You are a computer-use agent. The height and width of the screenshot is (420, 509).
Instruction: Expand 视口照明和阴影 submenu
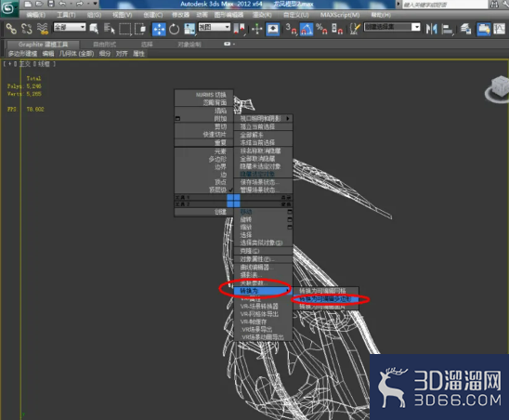click(263, 119)
